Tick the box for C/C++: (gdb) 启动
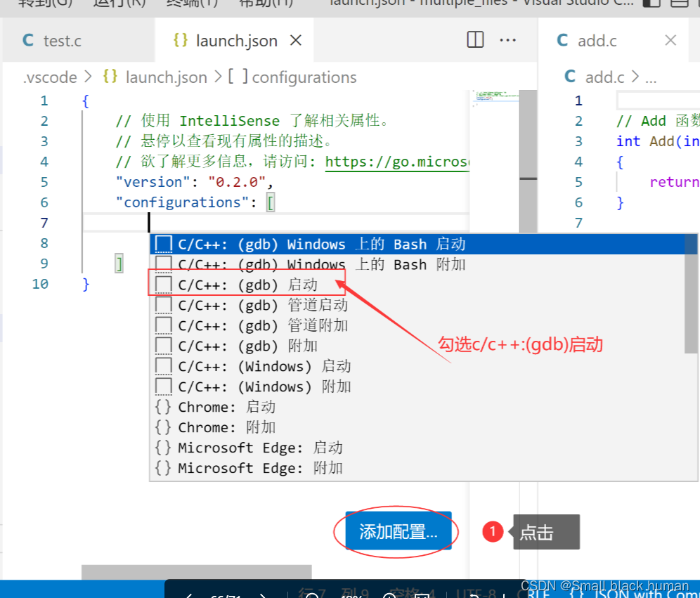700x598 pixels. (x=163, y=285)
